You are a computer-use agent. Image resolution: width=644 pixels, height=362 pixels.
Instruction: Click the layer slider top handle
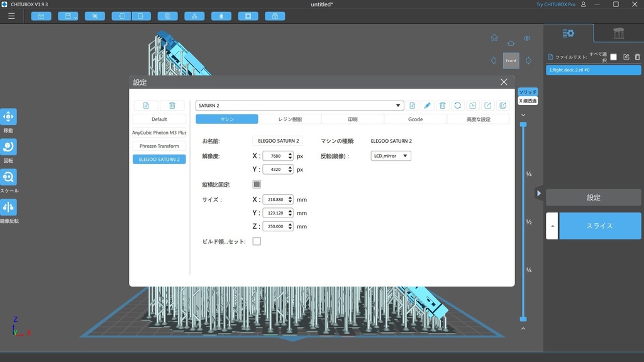coord(523,124)
